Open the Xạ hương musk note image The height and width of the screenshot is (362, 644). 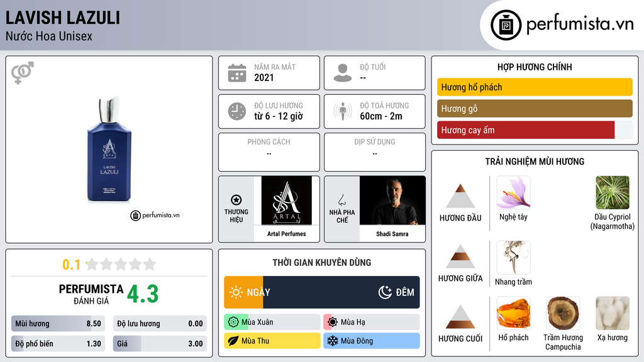(613, 313)
